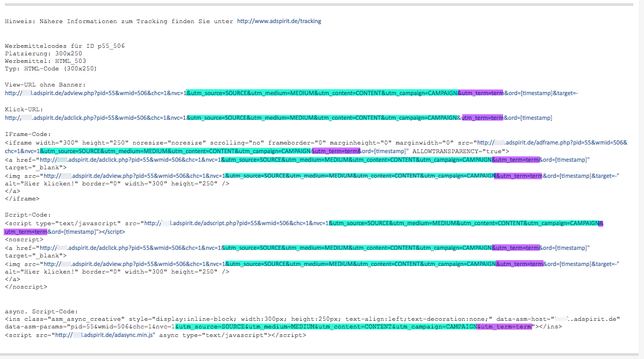The height and width of the screenshot is (359, 644).
Task: Open the adview.php link under View-URL ohne Banner
Action: [291, 93]
